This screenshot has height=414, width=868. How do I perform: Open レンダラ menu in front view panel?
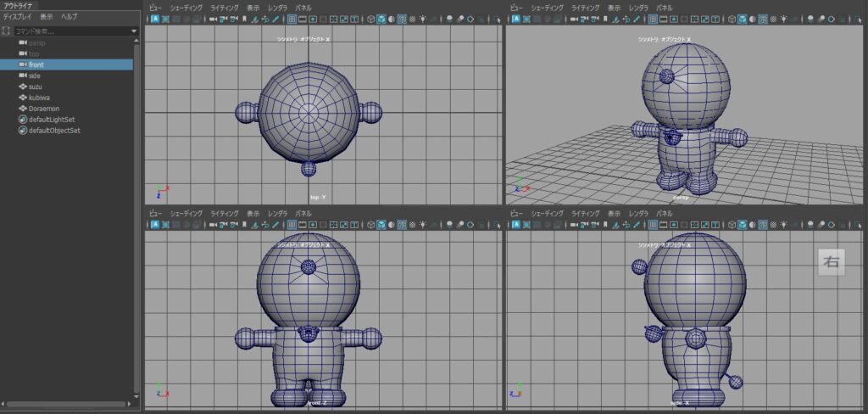tap(277, 214)
